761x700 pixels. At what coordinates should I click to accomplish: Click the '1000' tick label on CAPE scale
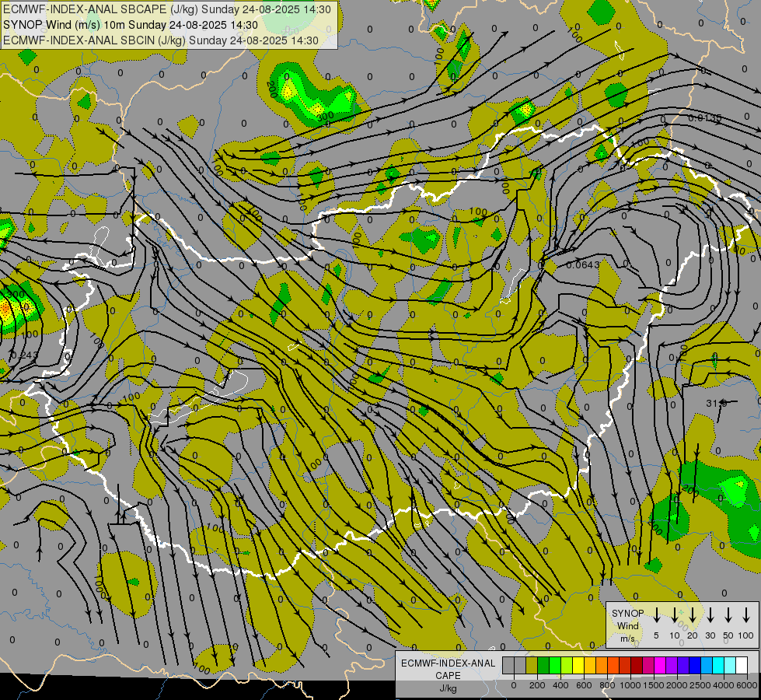pyautogui.click(x=630, y=685)
